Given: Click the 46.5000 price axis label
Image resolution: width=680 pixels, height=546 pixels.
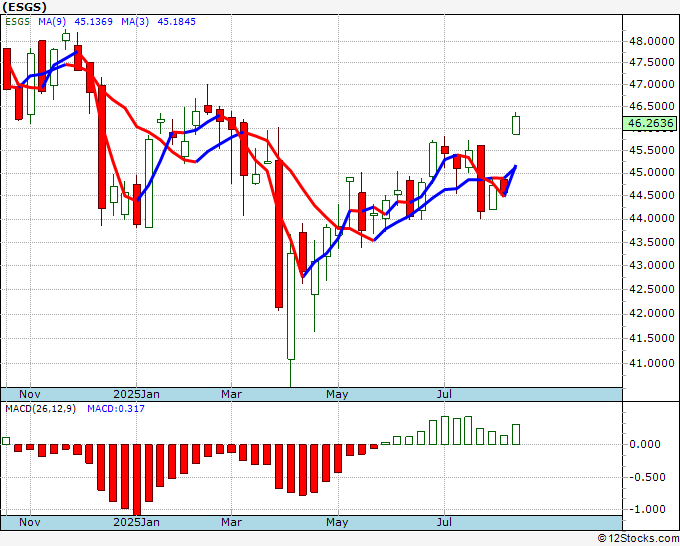Looking at the screenshot, I should [651, 106].
